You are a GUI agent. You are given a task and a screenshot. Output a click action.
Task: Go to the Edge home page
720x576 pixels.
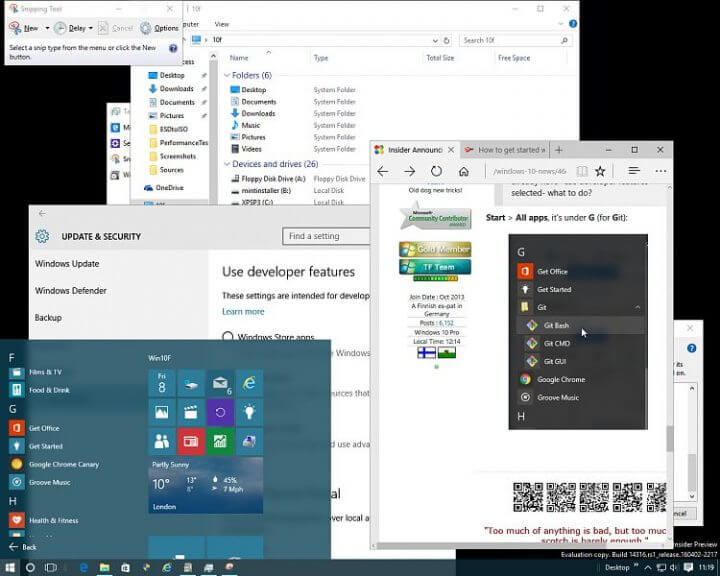pos(464,171)
